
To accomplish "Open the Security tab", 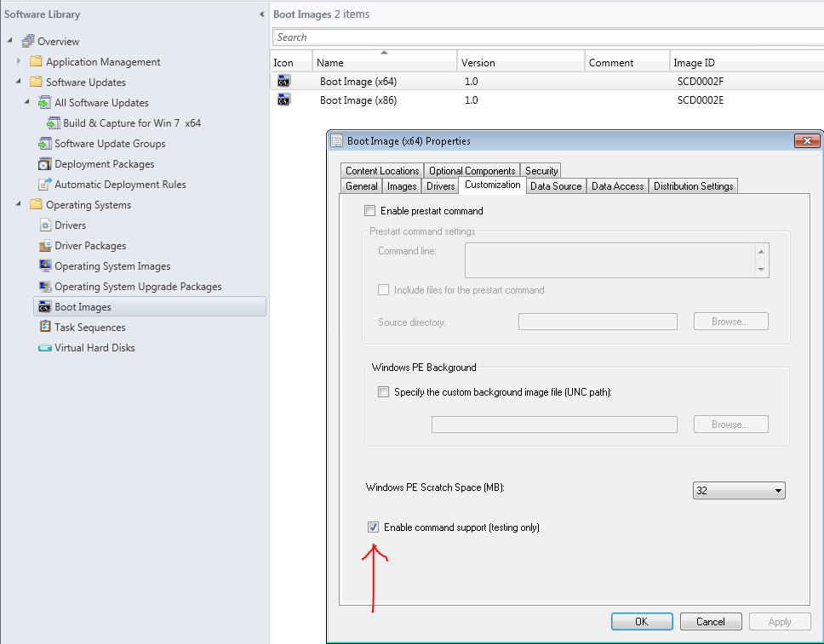I will coord(541,171).
